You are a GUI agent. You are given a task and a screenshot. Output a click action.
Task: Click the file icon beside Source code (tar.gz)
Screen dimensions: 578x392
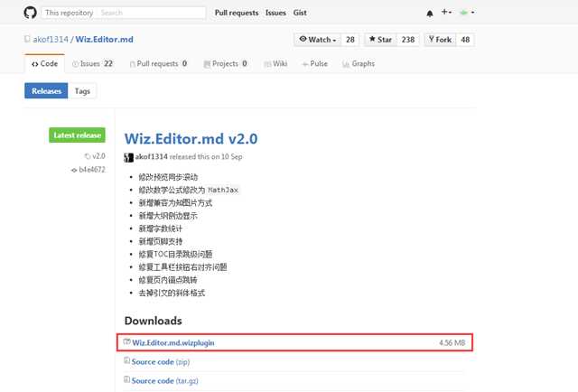(x=126, y=379)
